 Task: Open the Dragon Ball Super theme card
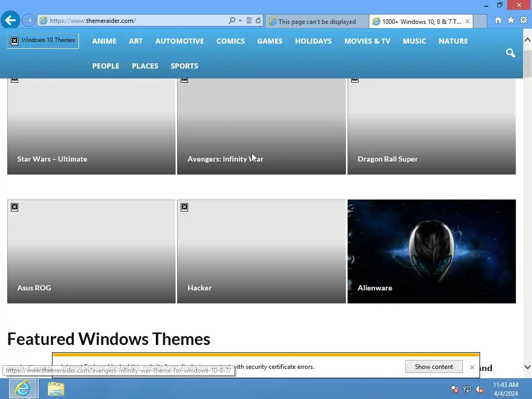coord(432,126)
